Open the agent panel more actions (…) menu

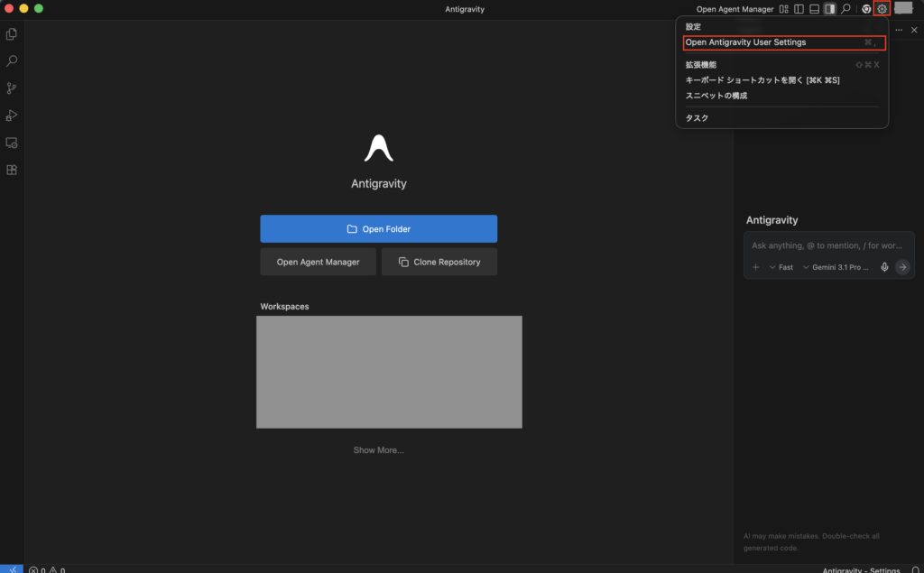[898, 31]
